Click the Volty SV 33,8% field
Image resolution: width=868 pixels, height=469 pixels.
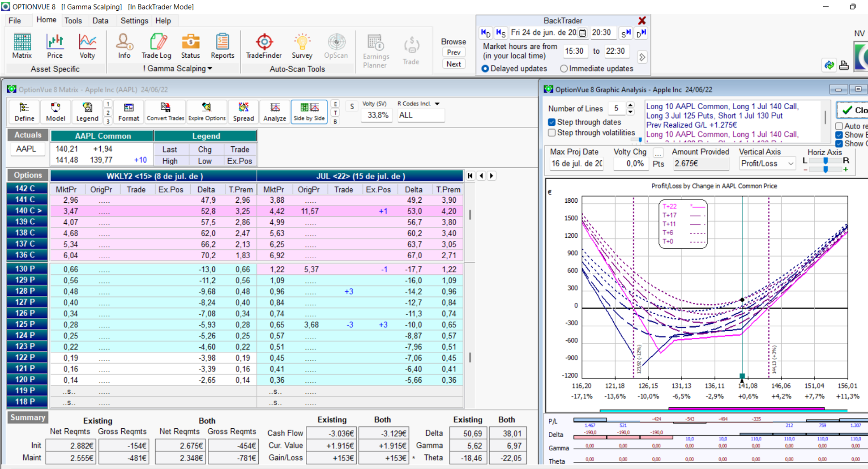(377, 115)
